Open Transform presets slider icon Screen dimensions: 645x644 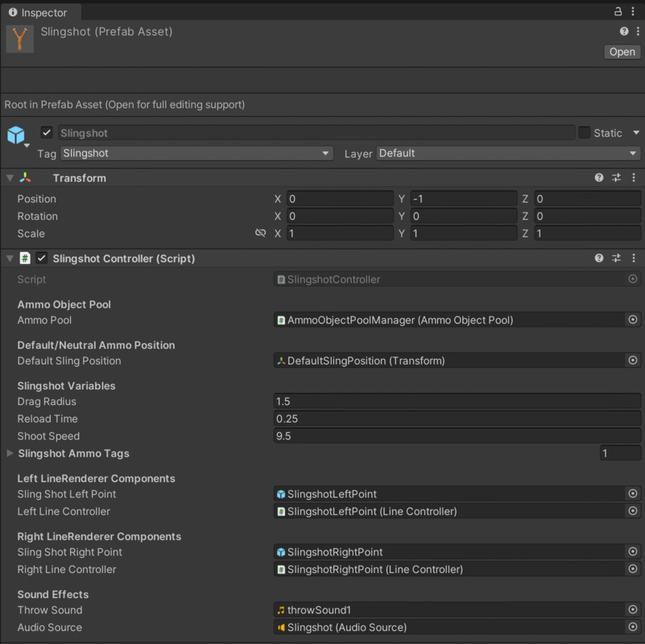click(616, 178)
